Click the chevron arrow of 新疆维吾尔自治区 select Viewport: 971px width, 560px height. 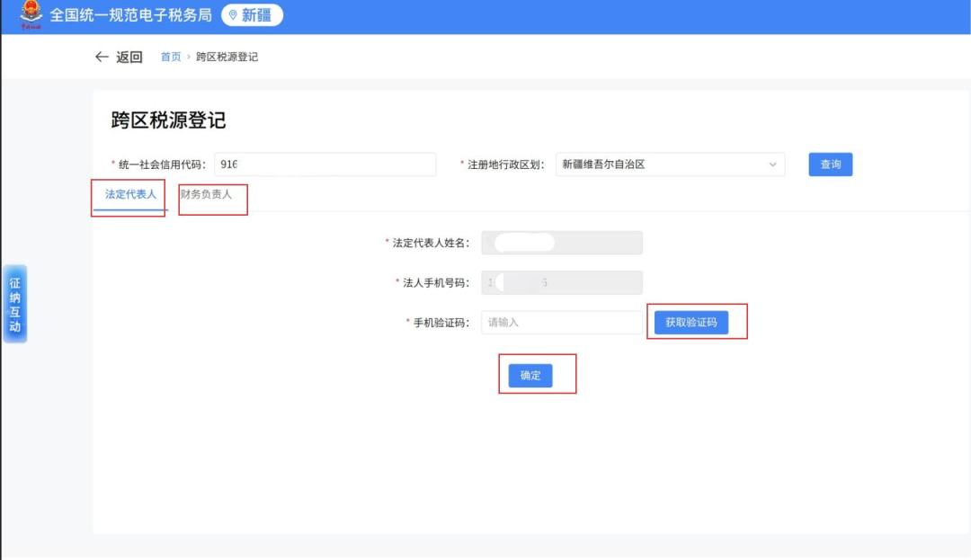pyautogui.click(x=772, y=164)
